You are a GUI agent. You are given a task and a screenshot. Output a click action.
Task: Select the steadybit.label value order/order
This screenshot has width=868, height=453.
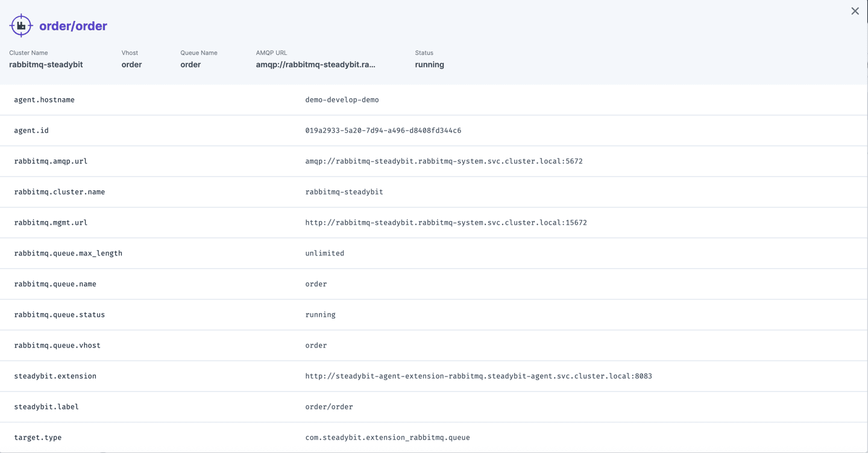pos(329,407)
